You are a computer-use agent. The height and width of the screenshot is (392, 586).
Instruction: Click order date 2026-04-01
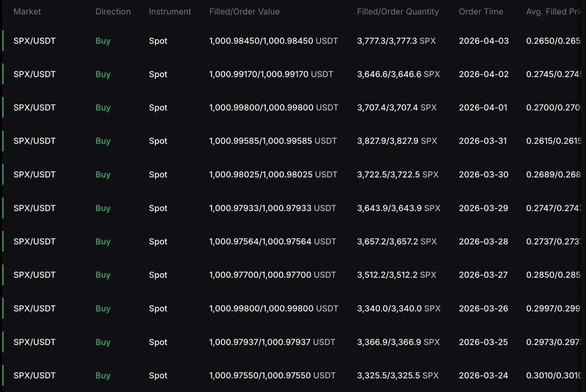(483, 108)
